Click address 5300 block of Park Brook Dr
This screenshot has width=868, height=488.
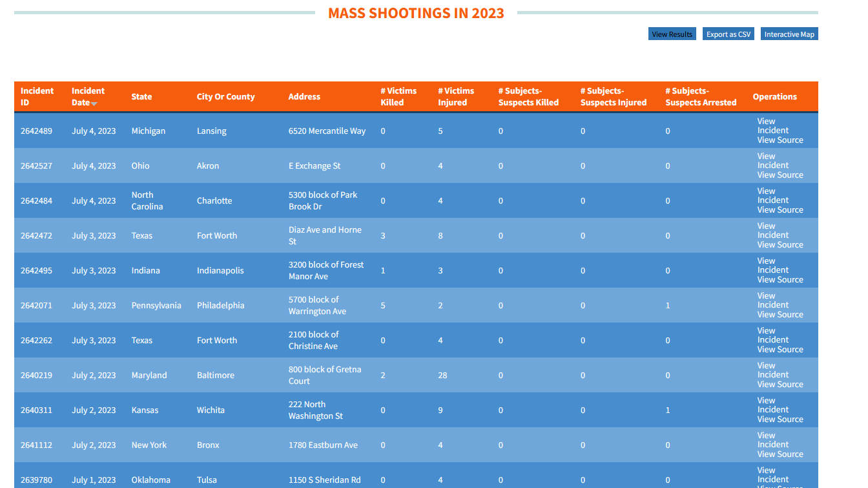pyautogui.click(x=323, y=201)
